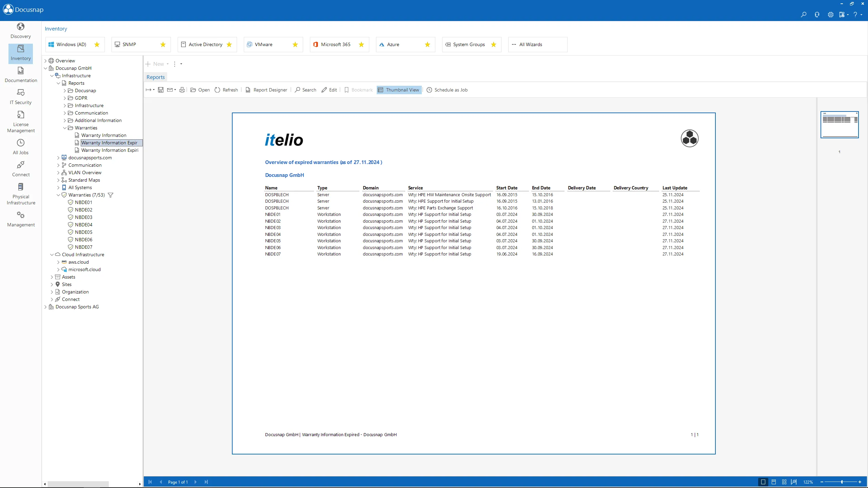Click the page zoom-to-fit icon in status bar
The width and height of the screenshot is (868, 488).
794,482
